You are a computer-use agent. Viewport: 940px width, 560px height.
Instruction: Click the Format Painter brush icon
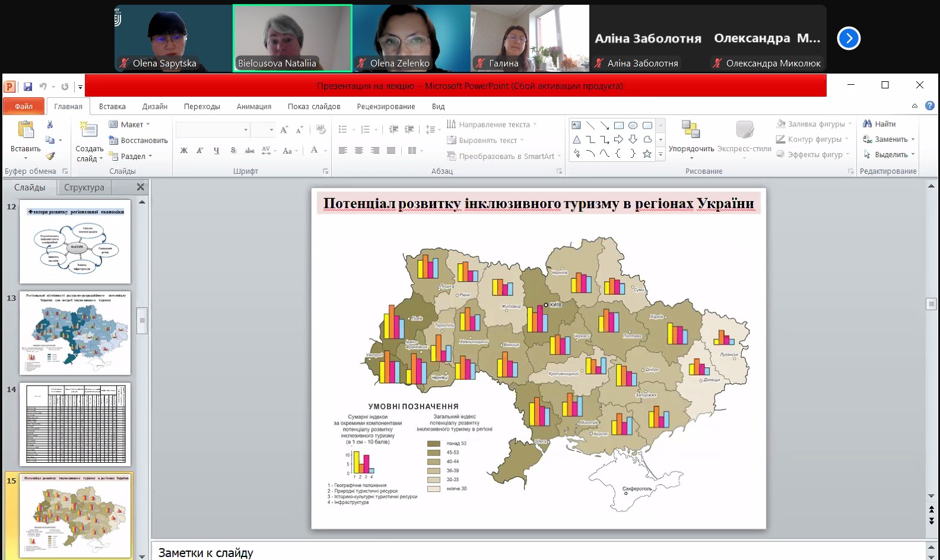(x=50, y=156)
